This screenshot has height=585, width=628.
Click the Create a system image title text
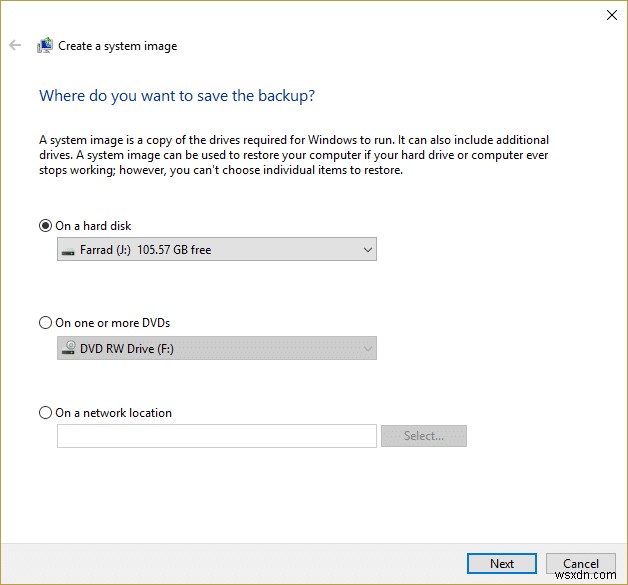point(117,46)
